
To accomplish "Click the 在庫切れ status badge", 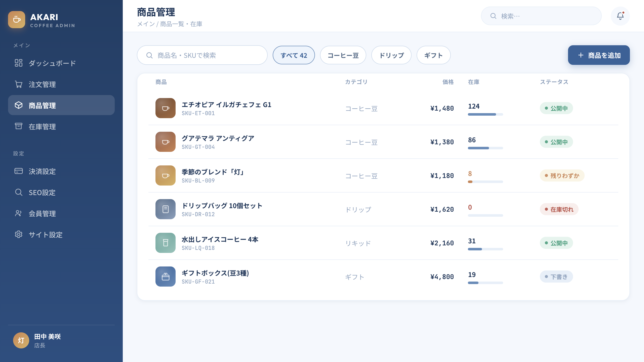I will tap(559, 209).
